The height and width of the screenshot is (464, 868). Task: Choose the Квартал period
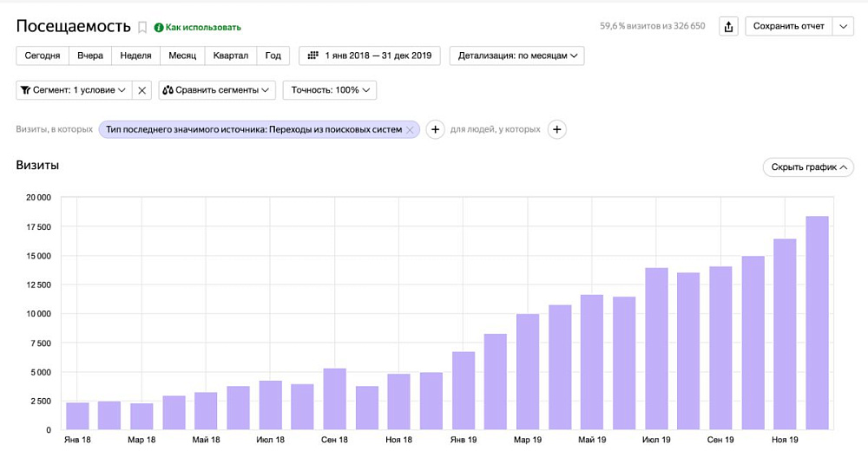231,56
